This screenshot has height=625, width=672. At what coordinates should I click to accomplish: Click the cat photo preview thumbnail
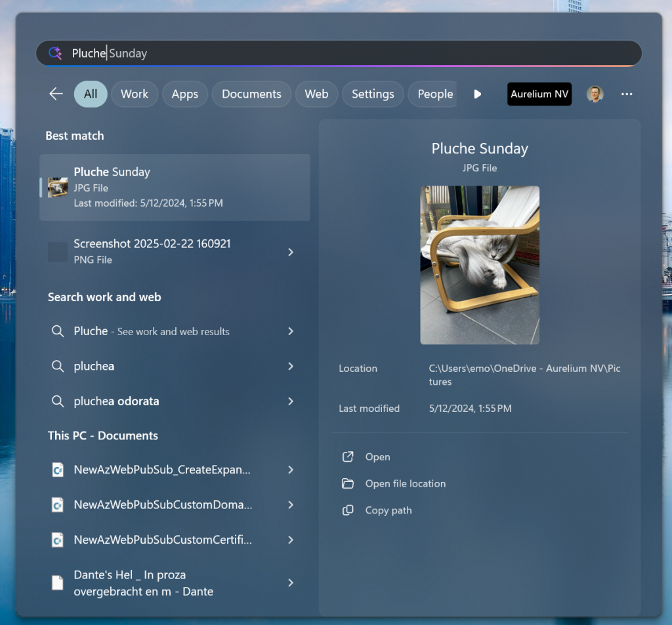click(480, 265)
